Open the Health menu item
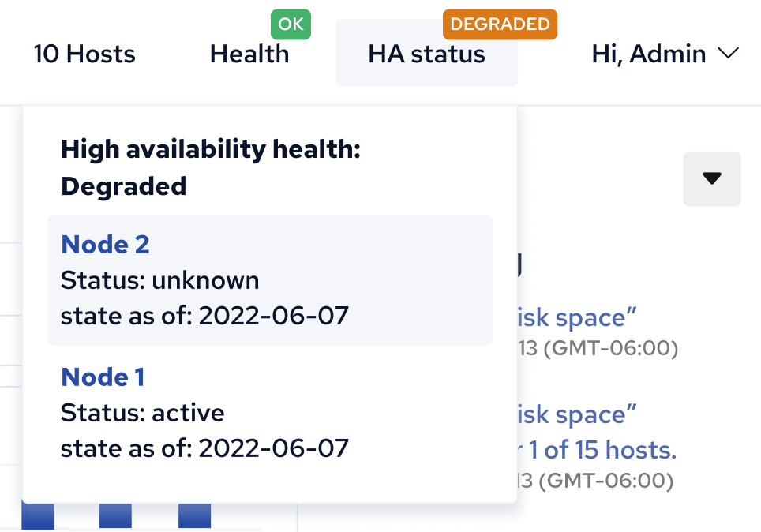Image resolution: width=761 pixels, height=532 pixels. [x=249, y=54]
